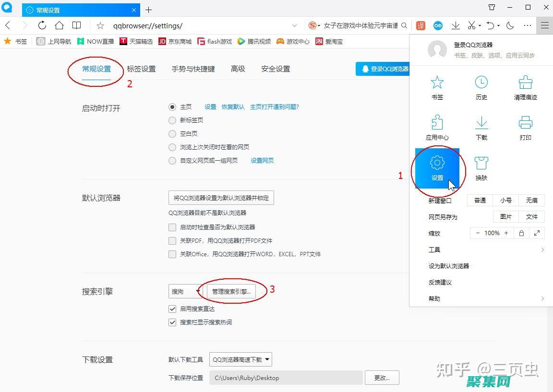The height and width of the screenshot is (392, 553).
Task: Click the forward navigation arrow
Action: [24, 25]
